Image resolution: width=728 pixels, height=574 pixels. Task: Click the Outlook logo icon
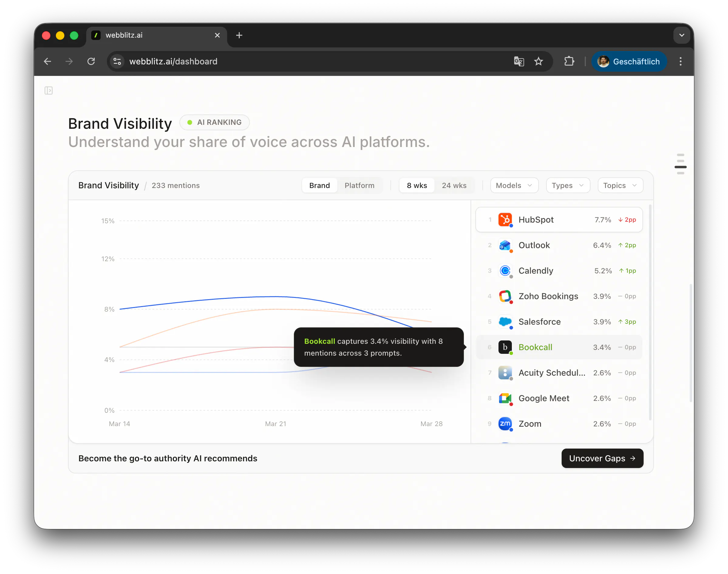point(505,245)
